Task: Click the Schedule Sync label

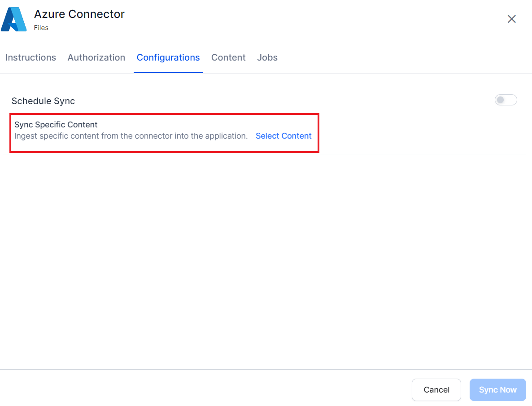Action: click(x=43, y=101)
